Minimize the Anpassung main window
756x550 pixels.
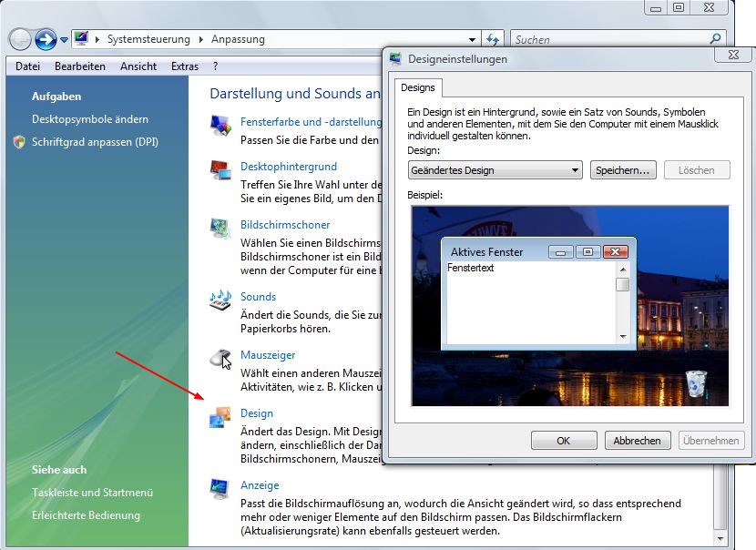pyautogui.click(x=656, y=7)
